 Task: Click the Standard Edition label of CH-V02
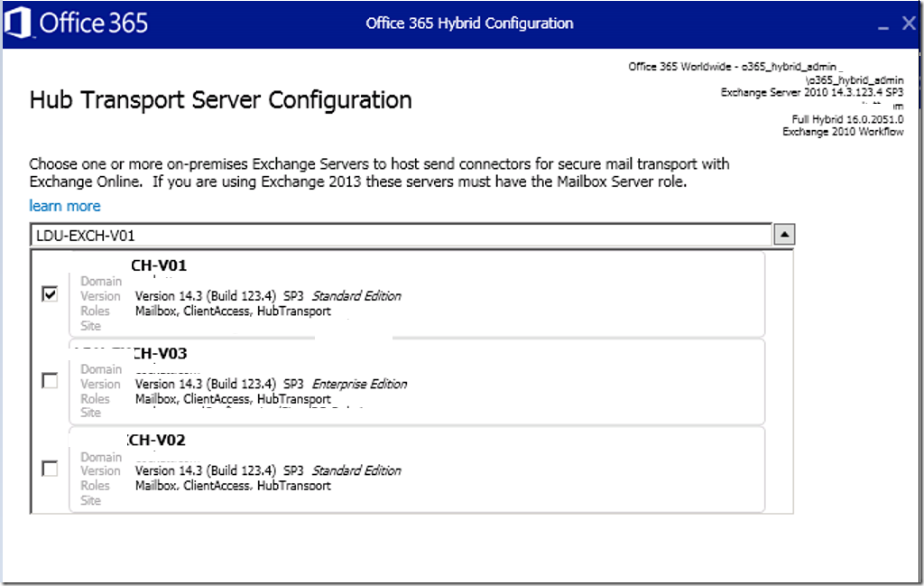[x=356, y=470]
